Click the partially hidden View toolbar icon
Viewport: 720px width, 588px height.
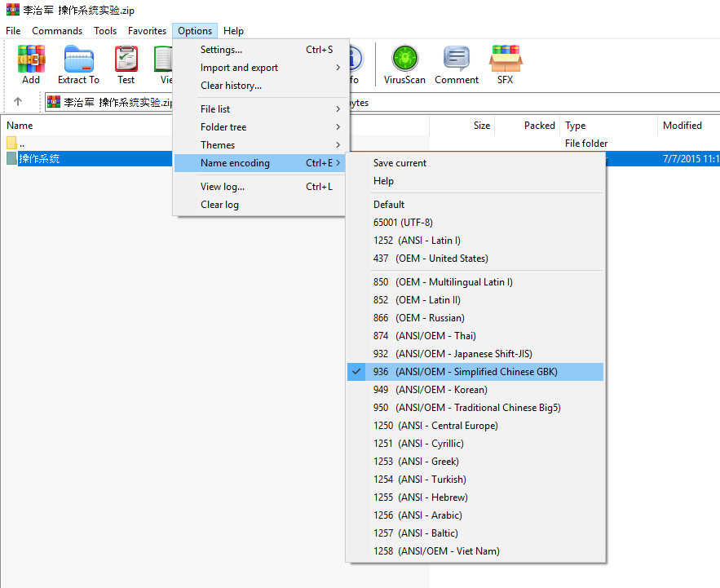tap(164, 60)
